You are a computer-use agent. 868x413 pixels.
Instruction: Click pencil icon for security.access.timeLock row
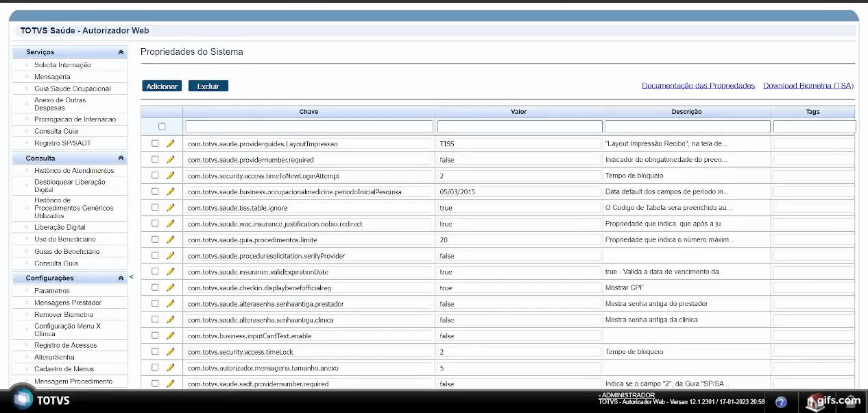(x=171, y=351)
